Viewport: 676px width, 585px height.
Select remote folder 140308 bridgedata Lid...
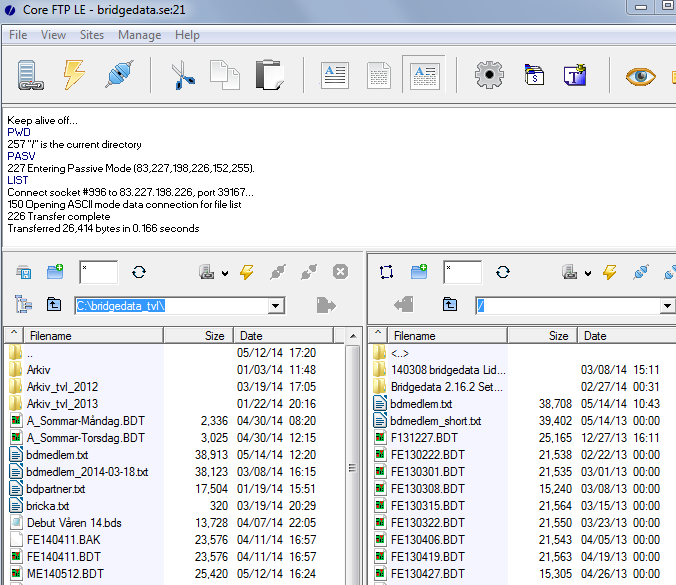coord(448,370)
